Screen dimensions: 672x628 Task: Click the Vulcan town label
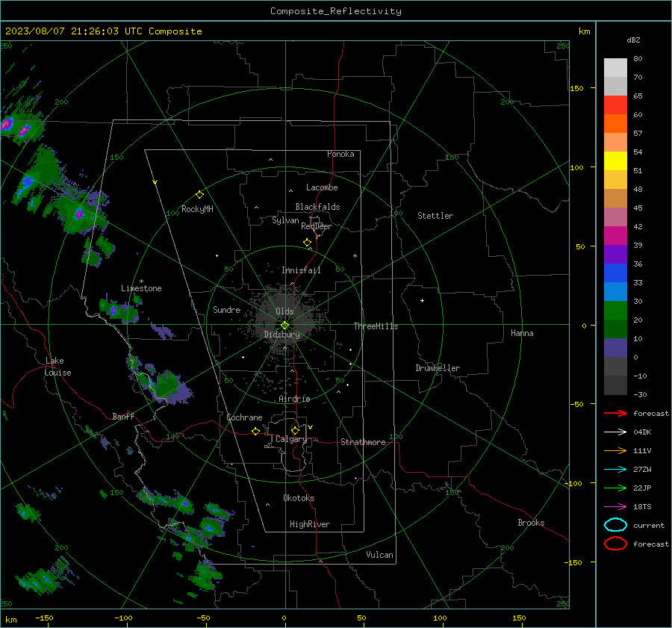point(380,555)
